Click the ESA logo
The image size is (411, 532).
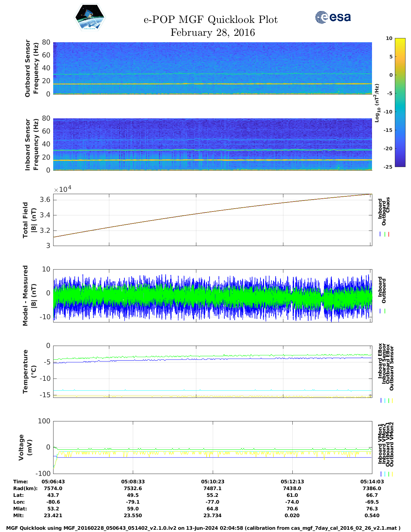tap(333, 17)
